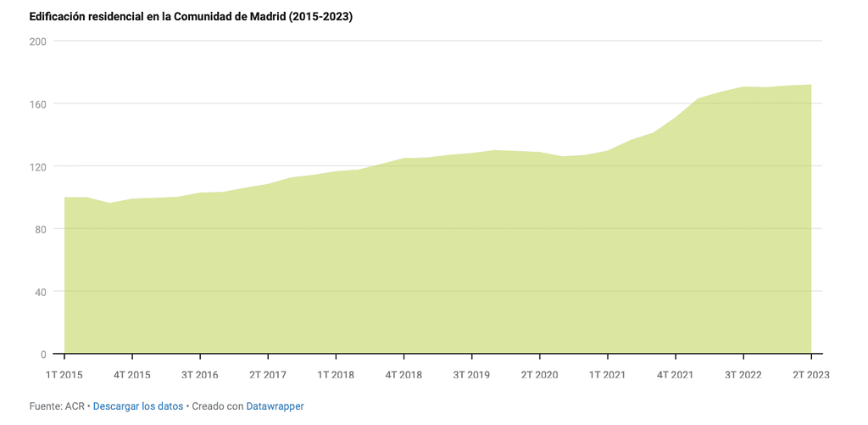The width and height of the screenshot is (868, 425).
Task: Click the 120 y-axis label
Action: click(37, 167)
